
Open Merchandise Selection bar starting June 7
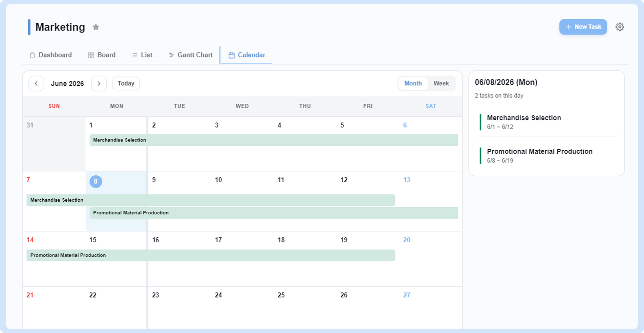click(x=211, y=200)
